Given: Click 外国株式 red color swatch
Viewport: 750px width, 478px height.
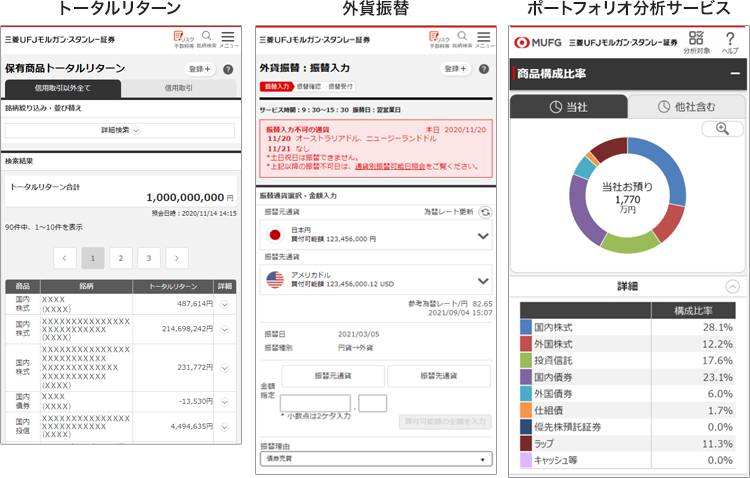Looking at the screenshot, I should point(526,344).
